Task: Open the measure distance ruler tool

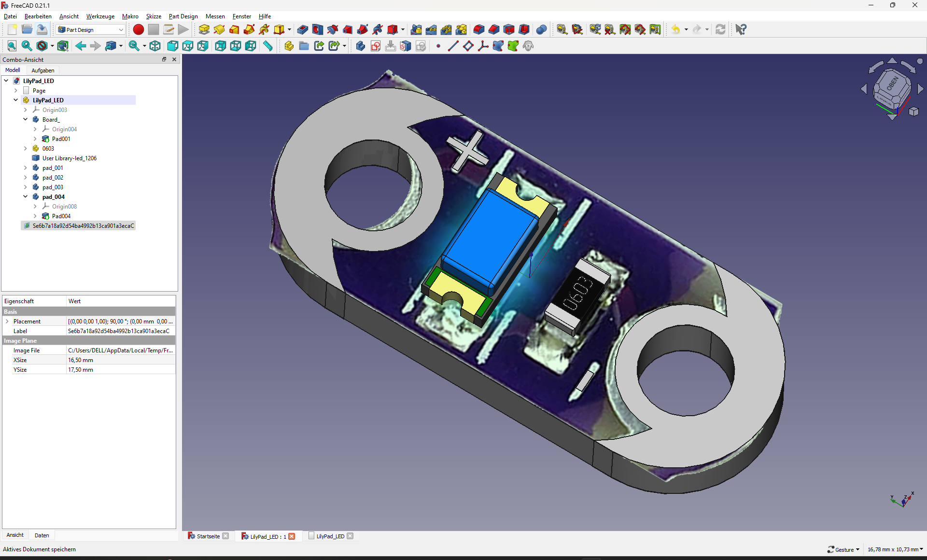Action: [268, 46]
